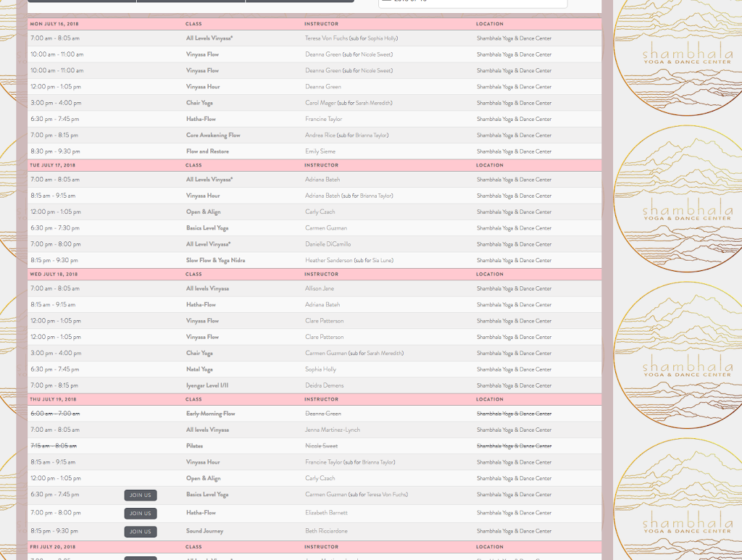Open Thursday Basics Level Yoga class name
Screen dimensions: 742x560
point(207,495)
